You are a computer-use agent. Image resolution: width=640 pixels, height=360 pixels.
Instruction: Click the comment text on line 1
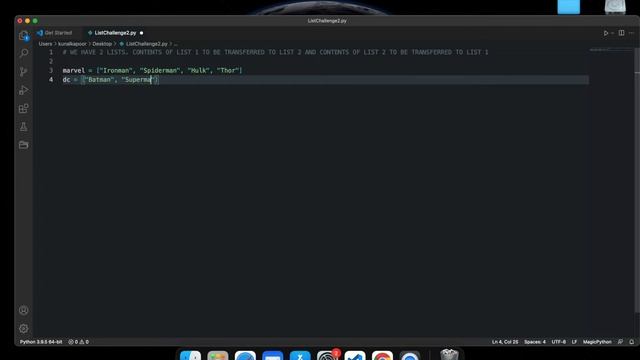276,52
